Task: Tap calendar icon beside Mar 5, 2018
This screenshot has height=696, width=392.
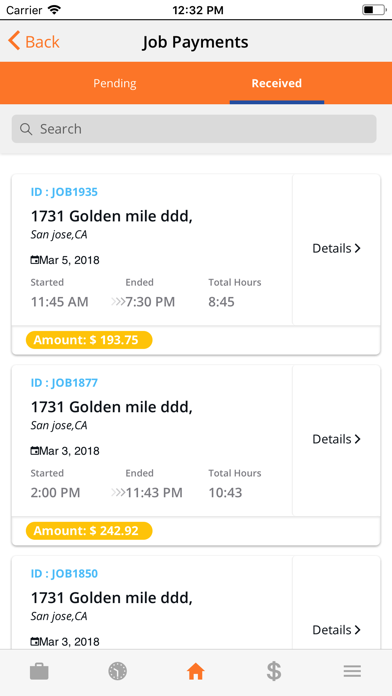Action: pos(35,260)
